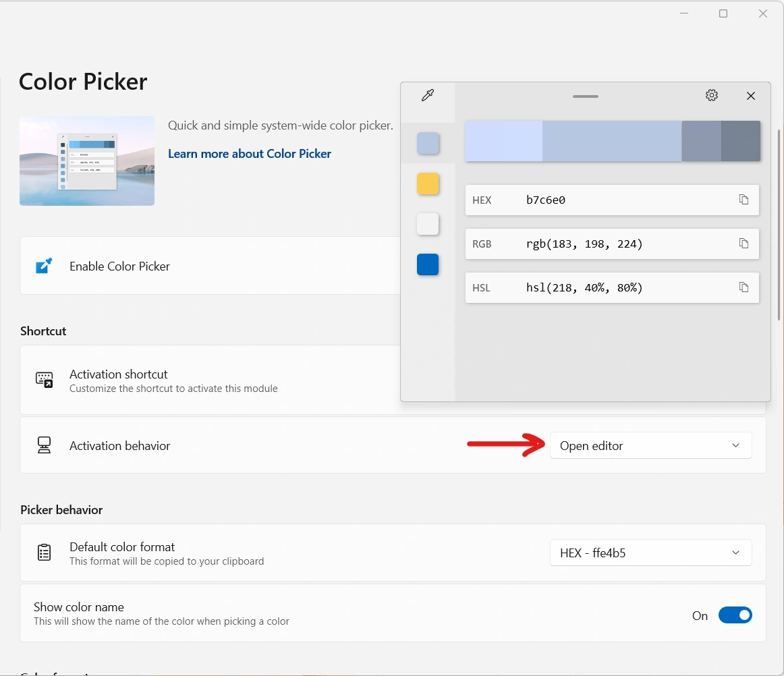Open the Activation behavior dropdown
784x676 pixels.
(650, 445)
